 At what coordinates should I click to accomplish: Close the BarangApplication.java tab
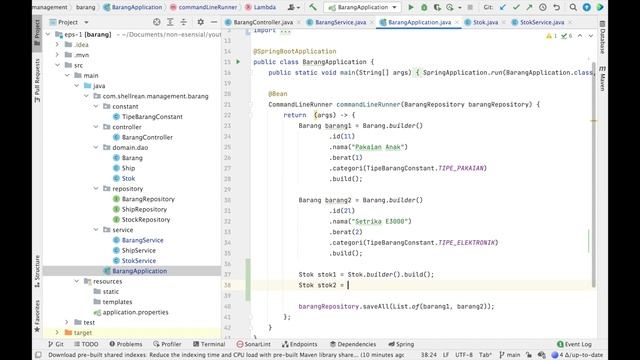(x=456, y=22)
